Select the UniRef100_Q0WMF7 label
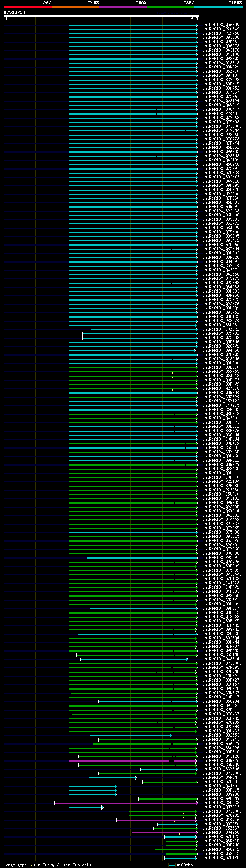Screen dimensions: 246x868 click(x=221, y=109)
